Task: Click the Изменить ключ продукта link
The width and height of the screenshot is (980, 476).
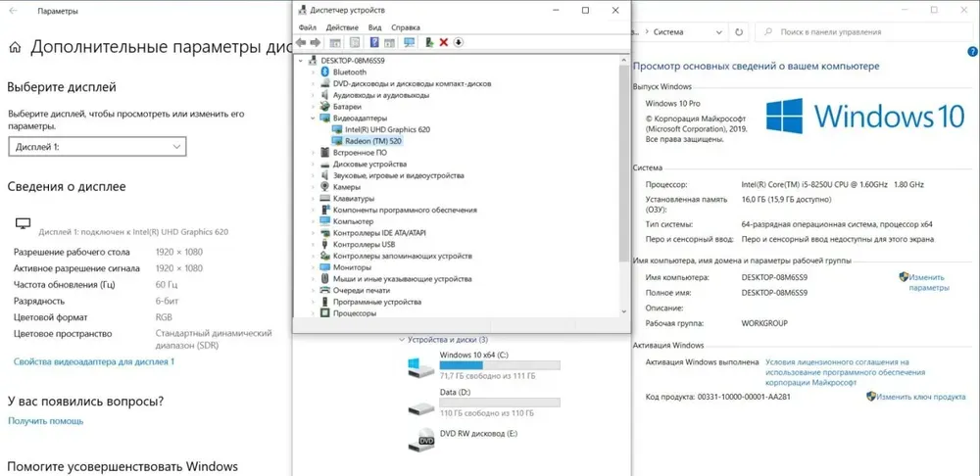Action: [921, 397]
